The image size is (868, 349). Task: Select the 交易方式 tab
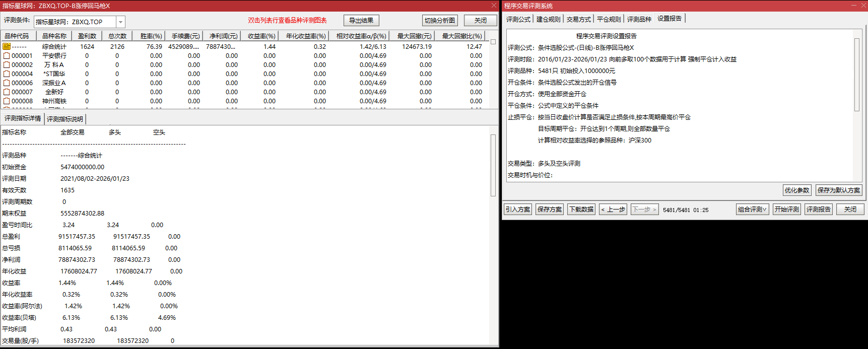(x=578, y=19)
